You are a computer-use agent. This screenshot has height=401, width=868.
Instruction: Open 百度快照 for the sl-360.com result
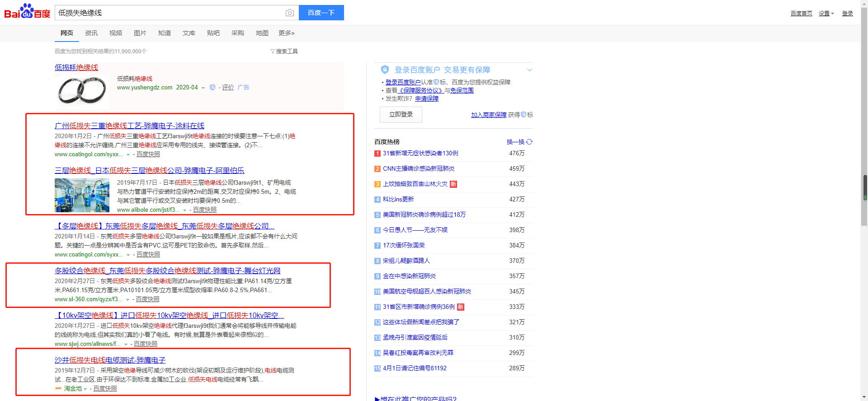[147, 299]
